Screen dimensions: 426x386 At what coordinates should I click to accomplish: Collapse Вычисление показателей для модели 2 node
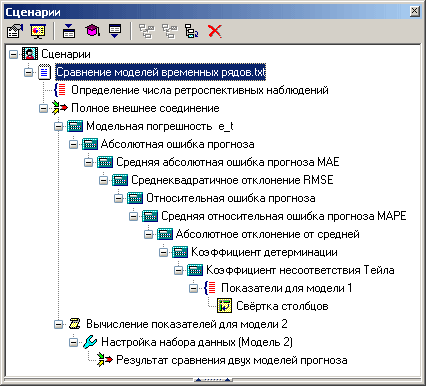(x=59, y=324)
